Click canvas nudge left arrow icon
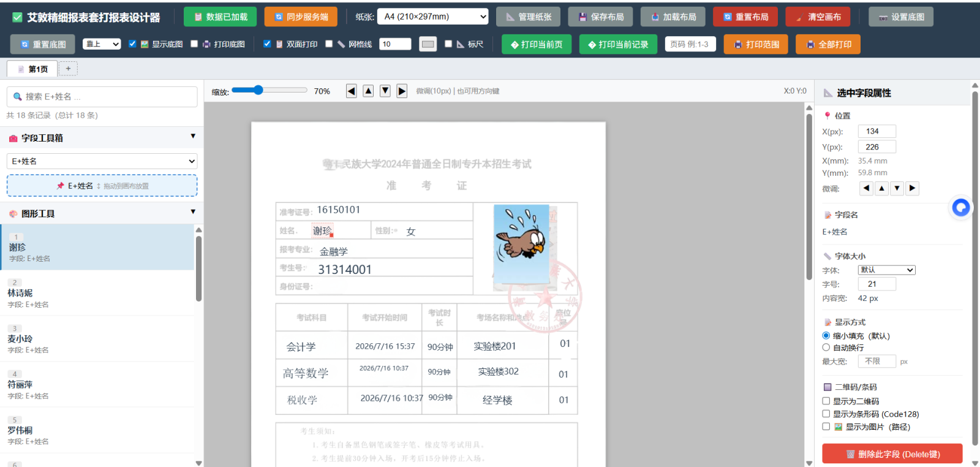Screen dimensions: 980x467 pos(351,91)
